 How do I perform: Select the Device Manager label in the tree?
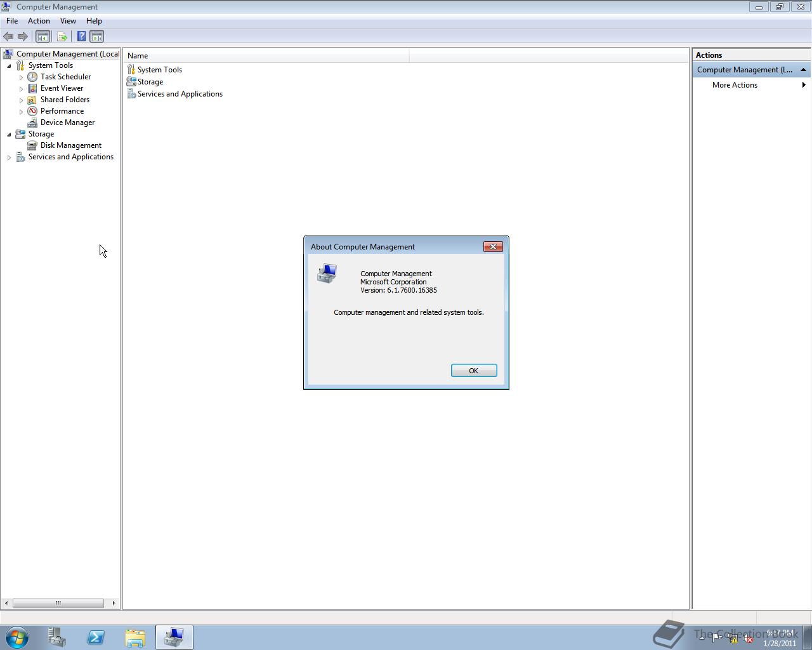click(67, 123)
